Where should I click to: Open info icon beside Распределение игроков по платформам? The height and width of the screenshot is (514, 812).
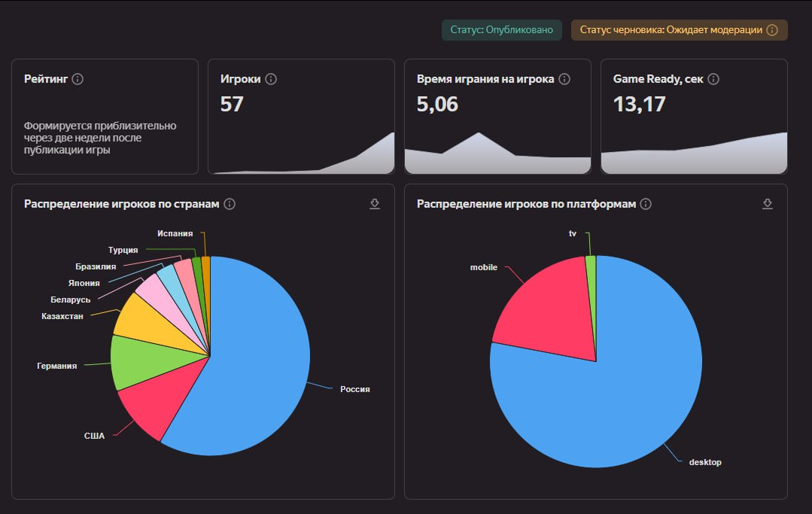point(646,204)
